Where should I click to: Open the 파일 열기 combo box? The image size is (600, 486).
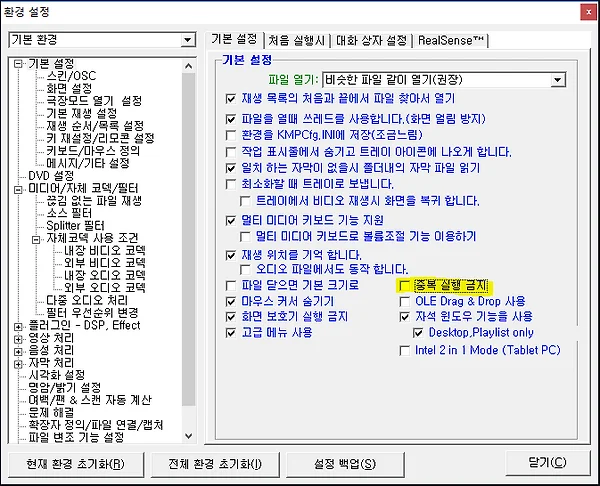click(558, 78)
